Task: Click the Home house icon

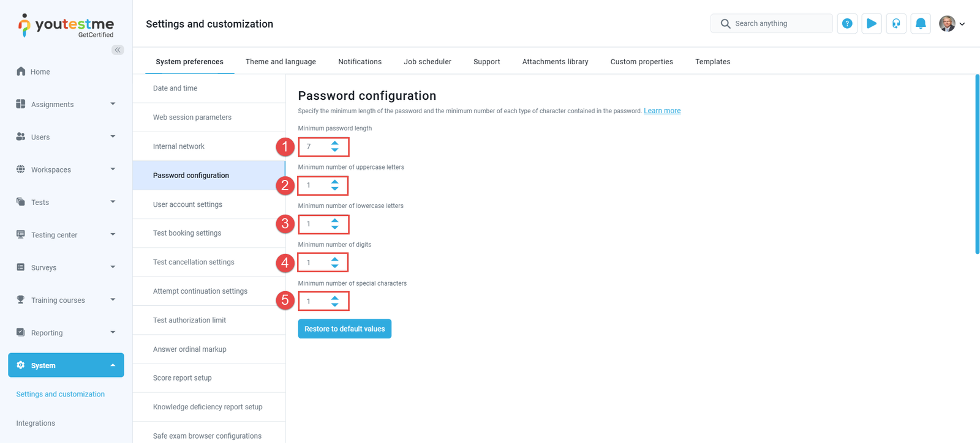Action: (21, 72)
